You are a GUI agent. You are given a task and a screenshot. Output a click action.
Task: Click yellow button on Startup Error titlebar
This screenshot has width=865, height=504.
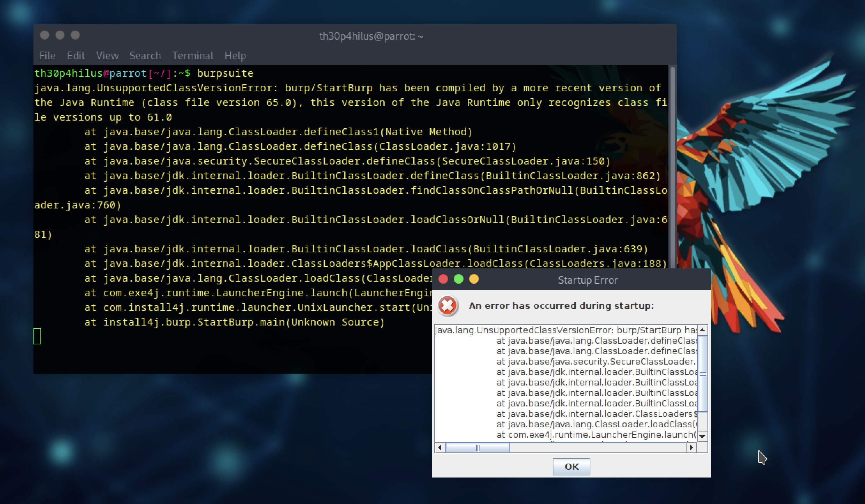point(474,279)
